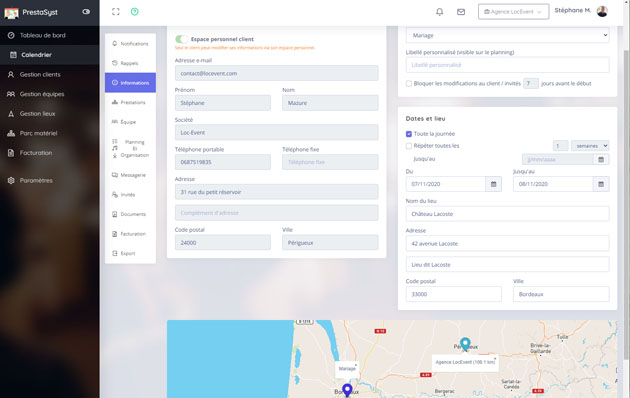
Task: Toggle the eye icon beside PrestaSyst
Action: tap(86, 12)
